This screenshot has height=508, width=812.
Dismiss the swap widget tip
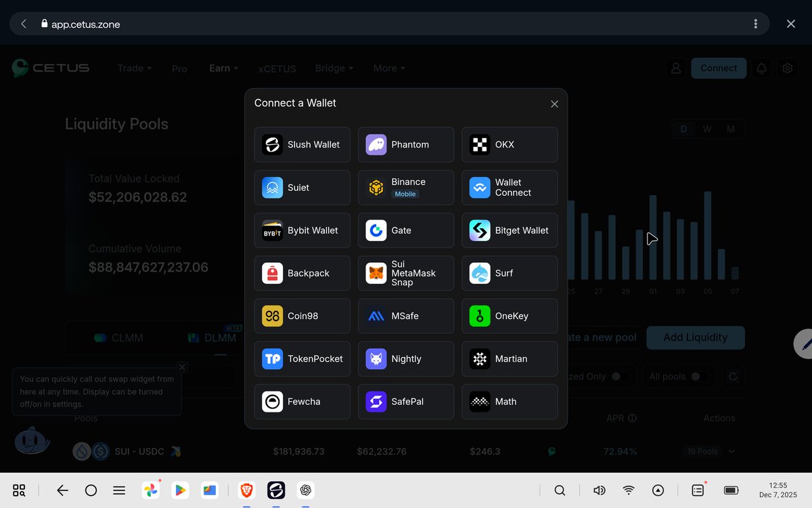click(x=182, y=367)
